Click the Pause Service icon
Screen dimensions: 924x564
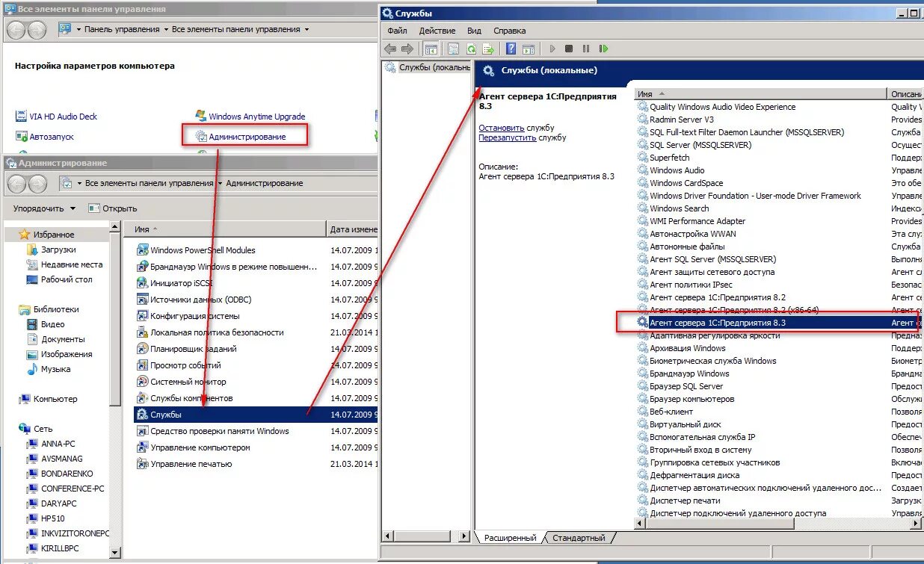[x=586, y=49]
